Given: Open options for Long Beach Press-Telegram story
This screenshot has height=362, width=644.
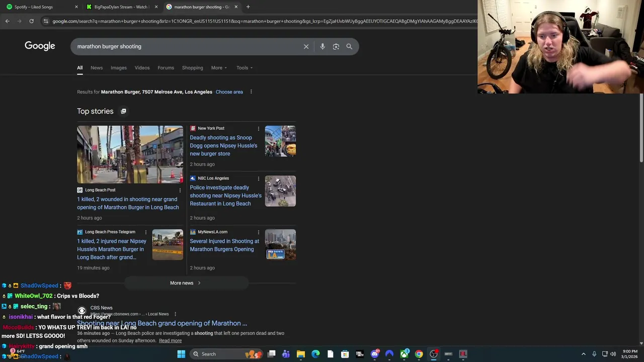Looking at the screenshot, I should pos(146,232).
